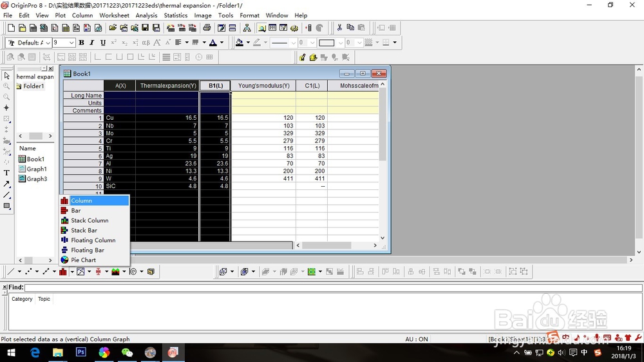
Task: Open the Windows Start menu
Action: [x=11, y=352]
